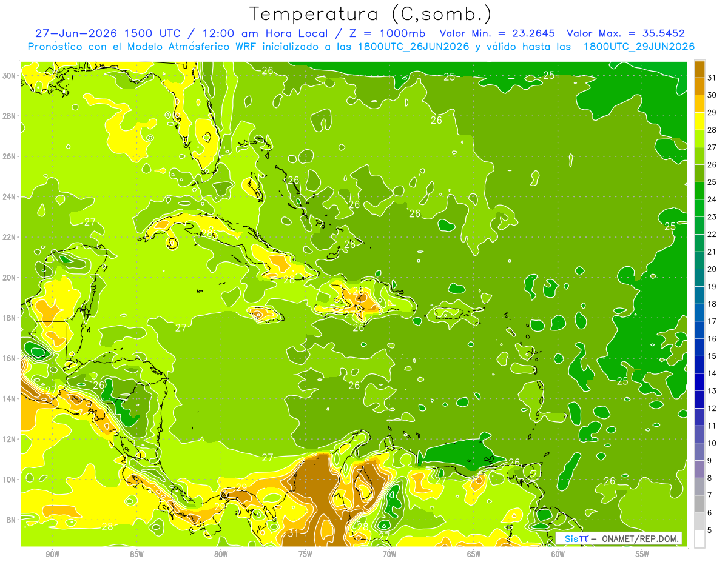Click the 55W longitude axis label
The width and height of the screenshot is (728, 562).
click(x=642, y=555)
